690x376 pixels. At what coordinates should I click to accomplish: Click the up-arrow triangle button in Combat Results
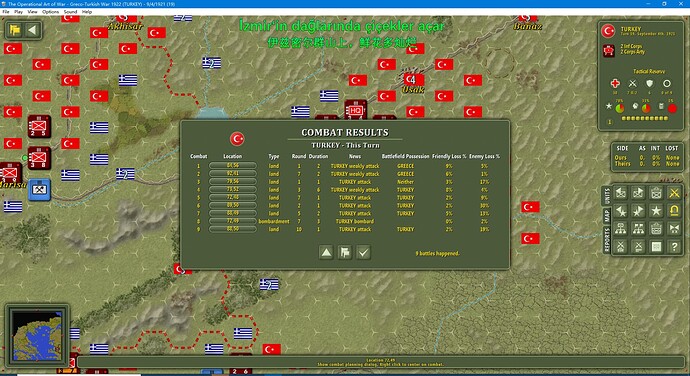click(x=326, y=252)
